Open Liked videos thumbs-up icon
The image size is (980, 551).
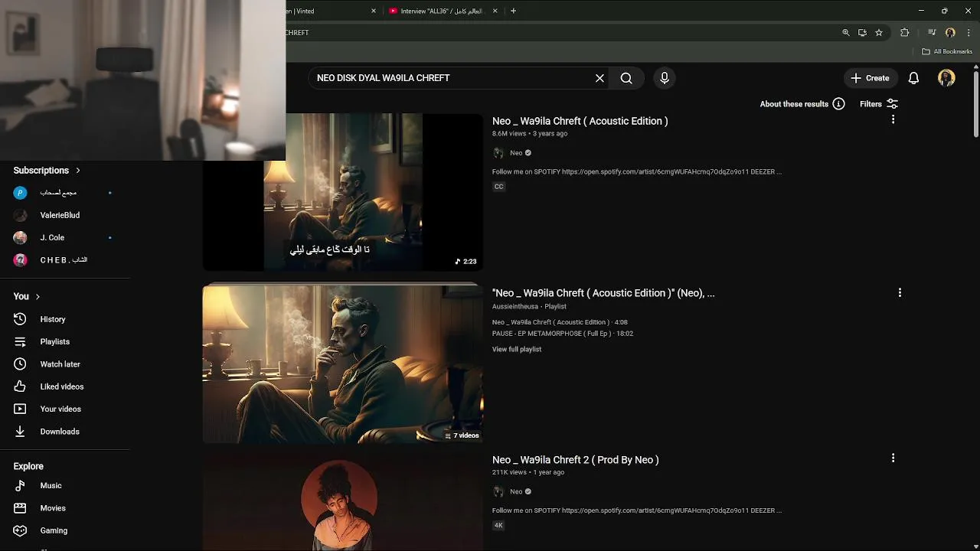21,386
